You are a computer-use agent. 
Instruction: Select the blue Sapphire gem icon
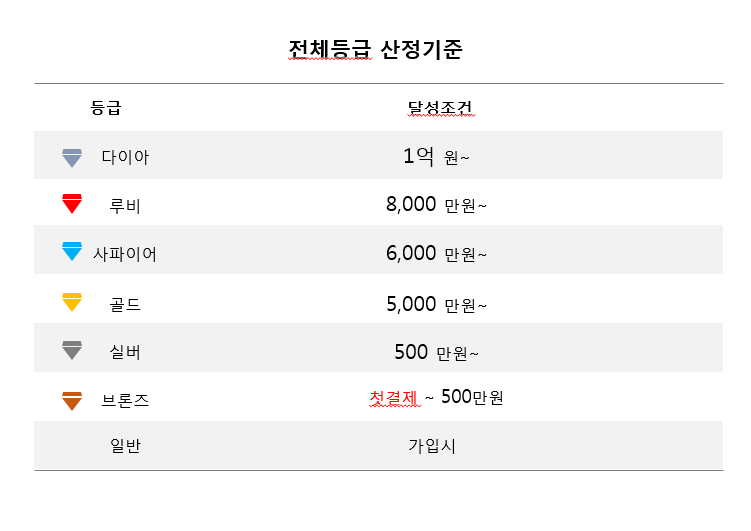pos(72,251)
